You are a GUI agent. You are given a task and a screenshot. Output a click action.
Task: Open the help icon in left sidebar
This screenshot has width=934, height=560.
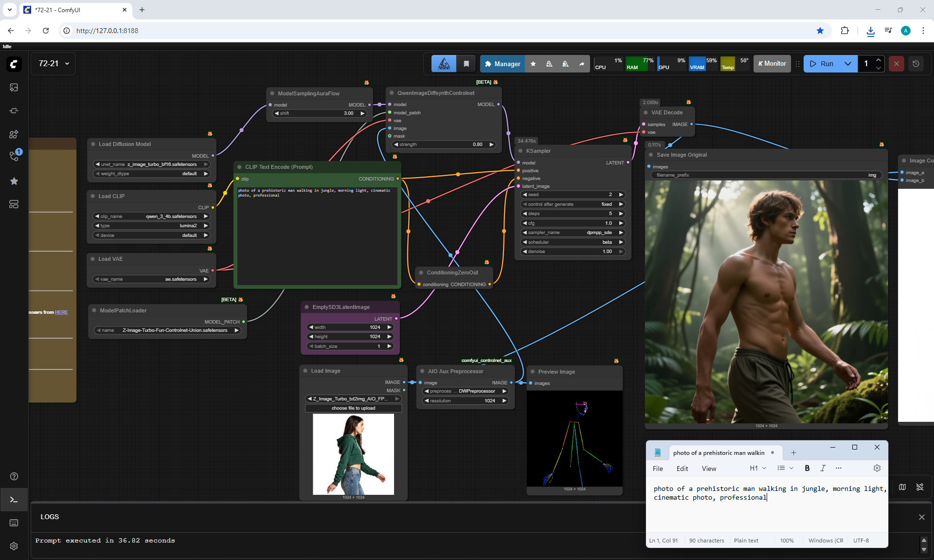point(14,476)
